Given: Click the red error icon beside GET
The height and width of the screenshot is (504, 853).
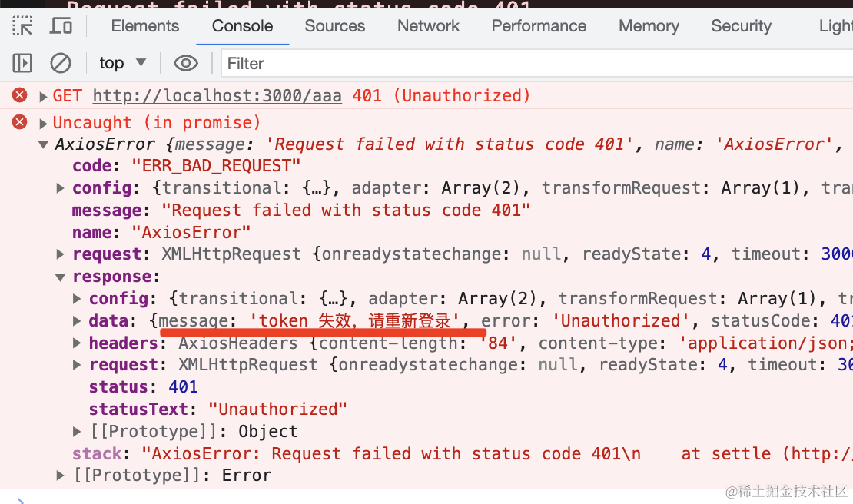Looking at the screenshot, I should pos(19,95).
